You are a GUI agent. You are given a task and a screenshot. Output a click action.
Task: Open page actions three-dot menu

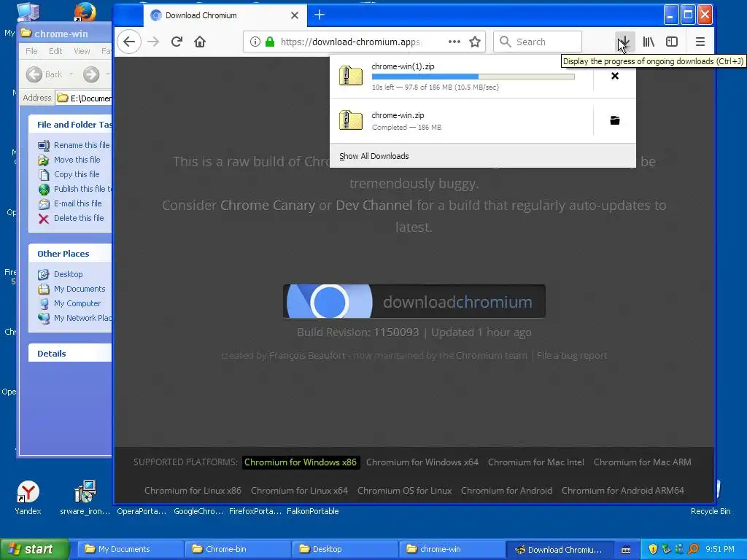pos(454,42)
